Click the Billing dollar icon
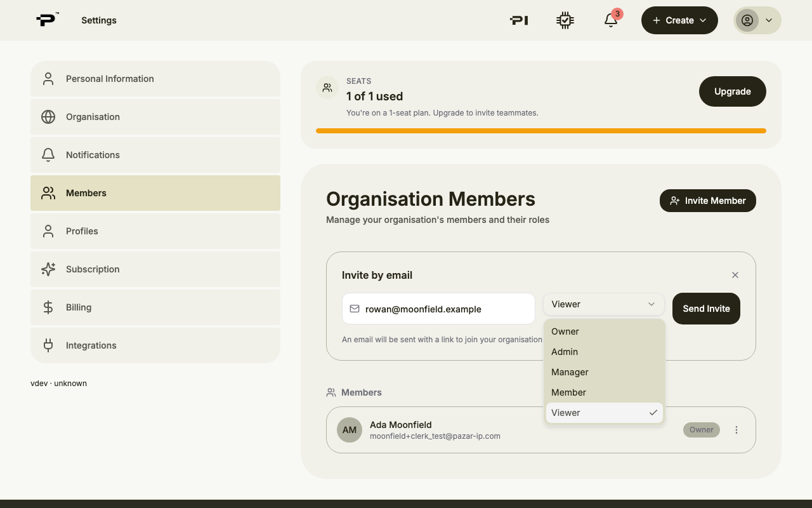 pos(48,307)
